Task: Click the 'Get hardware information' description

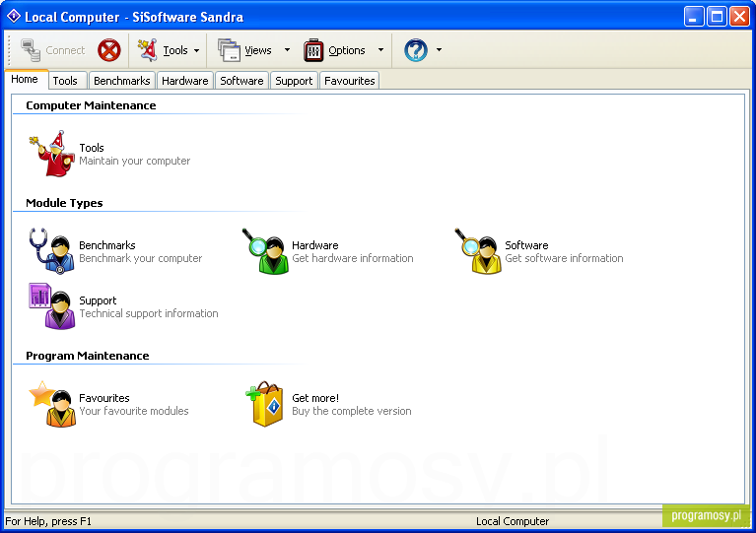Action: (353, 258)
